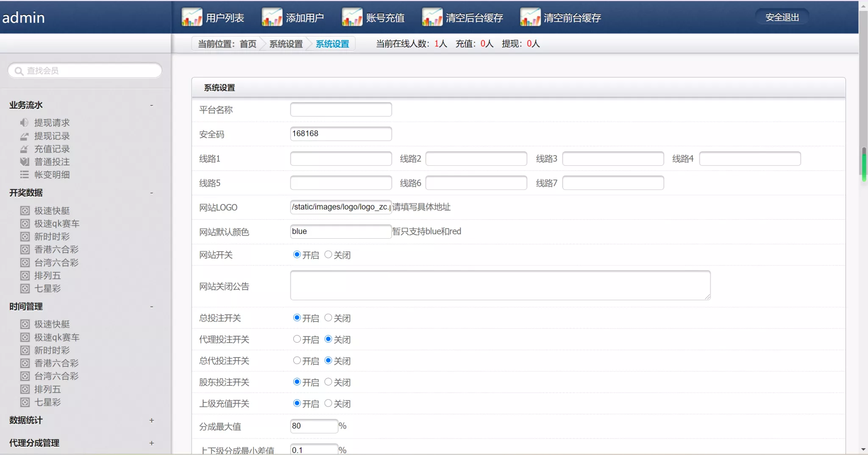This screenshot has width=868, height=455.
Task: Click 系统设置 in the breadcrumb bar
Action: (x=285, y=44)
